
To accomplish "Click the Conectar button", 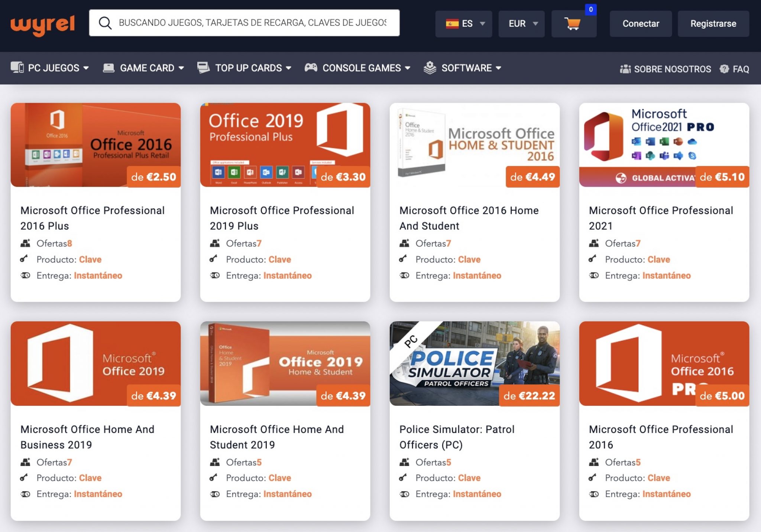I will tap(641, 24).
